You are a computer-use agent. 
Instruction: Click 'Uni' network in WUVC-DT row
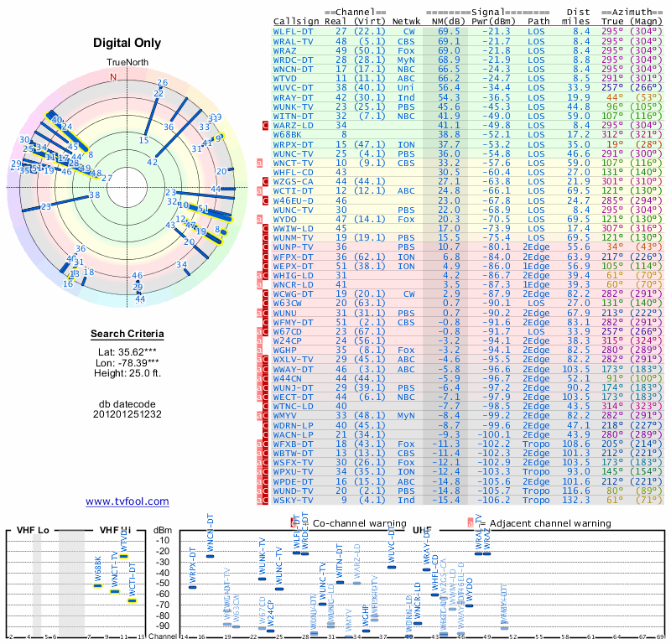(406, 88)
